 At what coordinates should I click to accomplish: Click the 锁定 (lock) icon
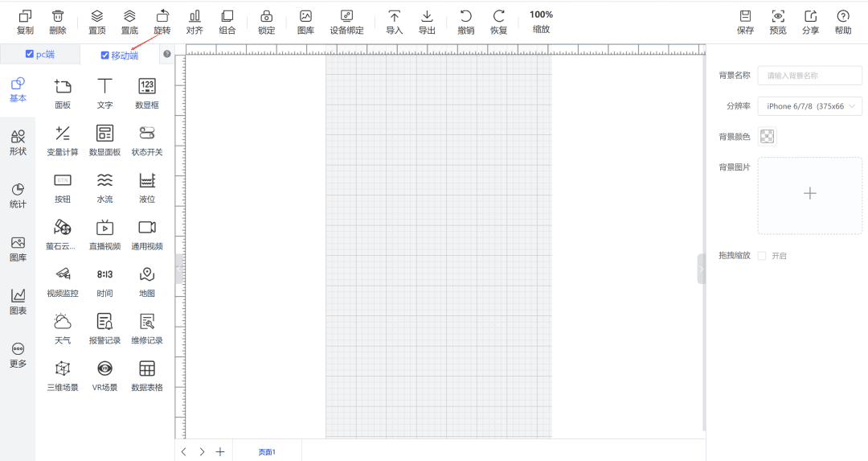pyautogui.click(x=266, y=23)
